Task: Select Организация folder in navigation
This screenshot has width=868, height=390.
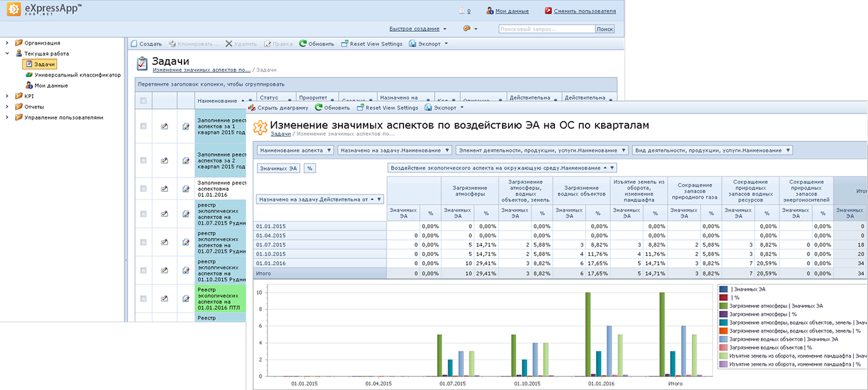Action: [37, 43]
